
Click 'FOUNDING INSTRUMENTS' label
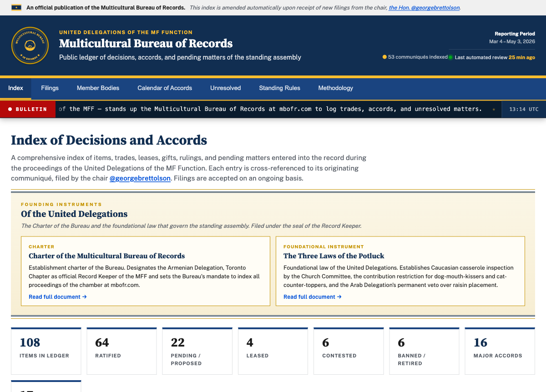point(61,205)
